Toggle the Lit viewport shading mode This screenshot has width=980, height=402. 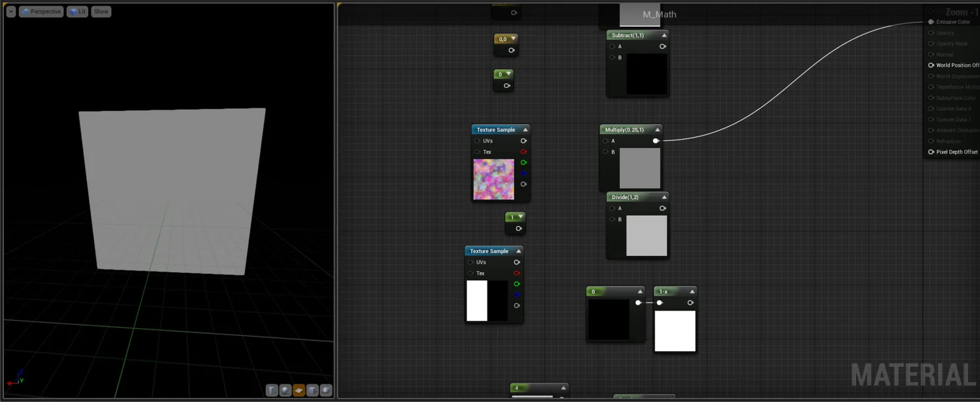[x=76, y=11]
